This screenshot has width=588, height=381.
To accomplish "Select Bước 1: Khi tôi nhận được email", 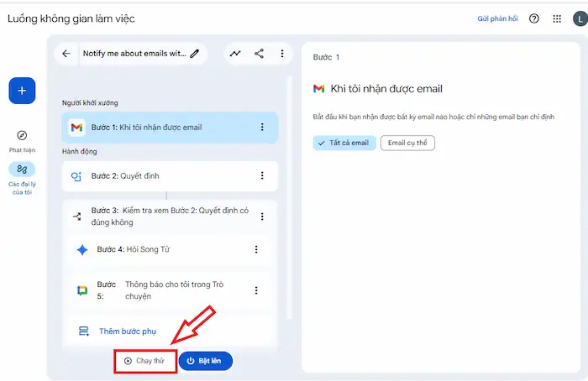I will point(170,128).
